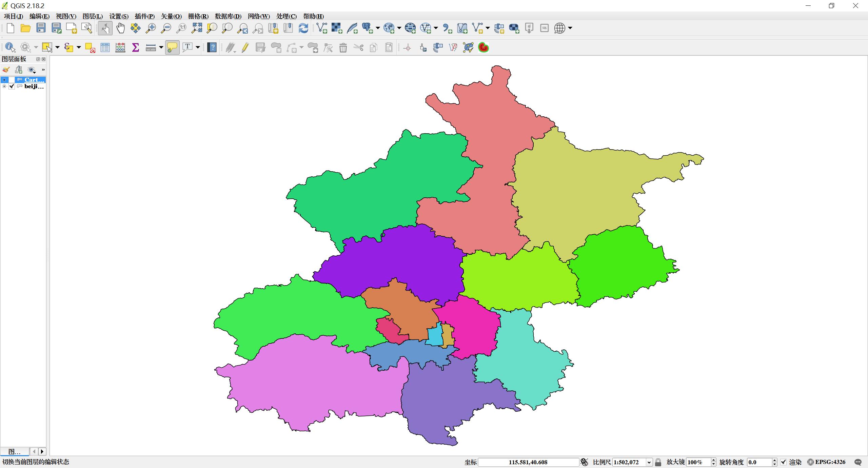
Task: Refresh the map canvas
Action: click(x=303, y=28)
